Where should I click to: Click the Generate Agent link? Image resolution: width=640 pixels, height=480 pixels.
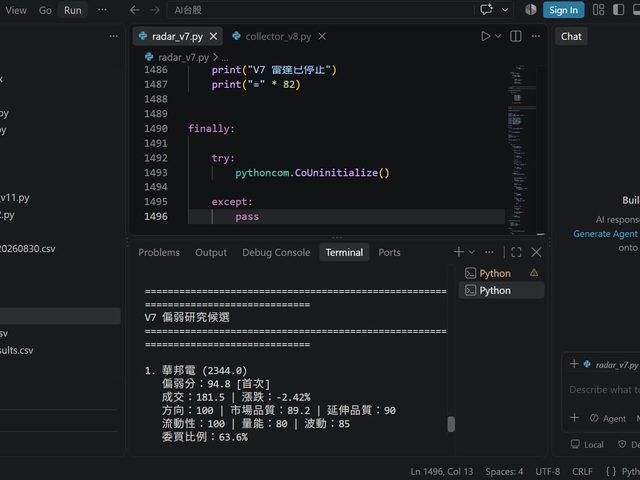coord(605,234)
